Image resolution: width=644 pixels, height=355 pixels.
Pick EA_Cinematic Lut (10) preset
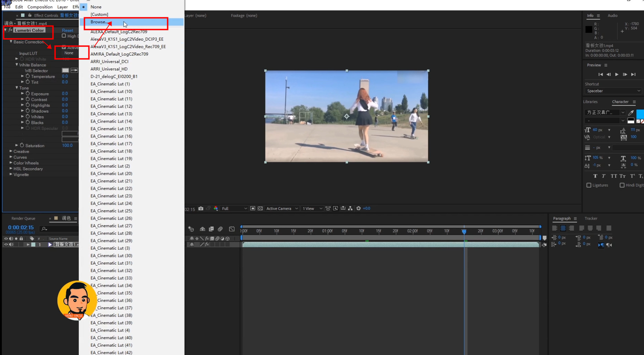(132, 92)
